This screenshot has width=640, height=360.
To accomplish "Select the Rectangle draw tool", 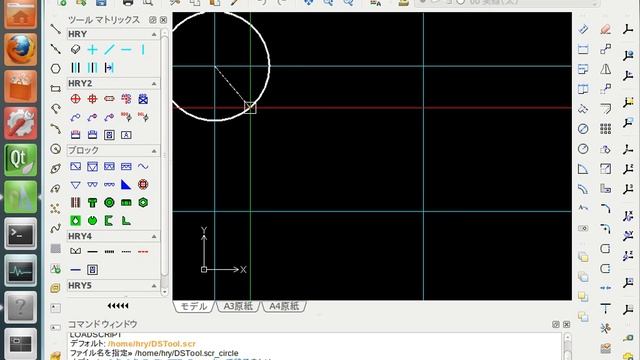I will point(56,88).
